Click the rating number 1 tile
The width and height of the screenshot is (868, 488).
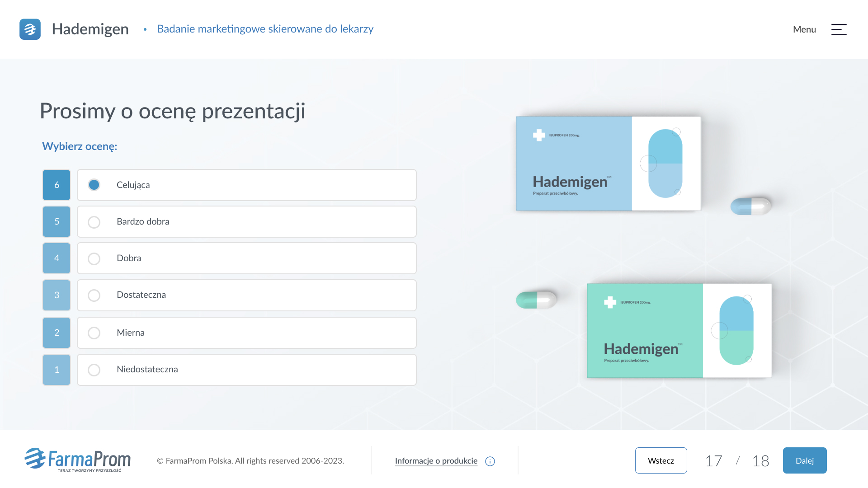pyautogui.click(x=57, y=370)
